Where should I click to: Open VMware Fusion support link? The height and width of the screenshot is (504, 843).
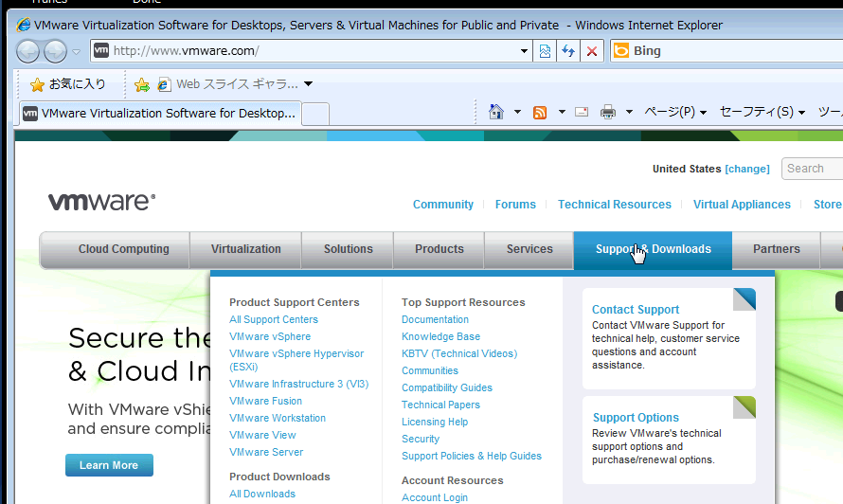click(x=265, y=402)
